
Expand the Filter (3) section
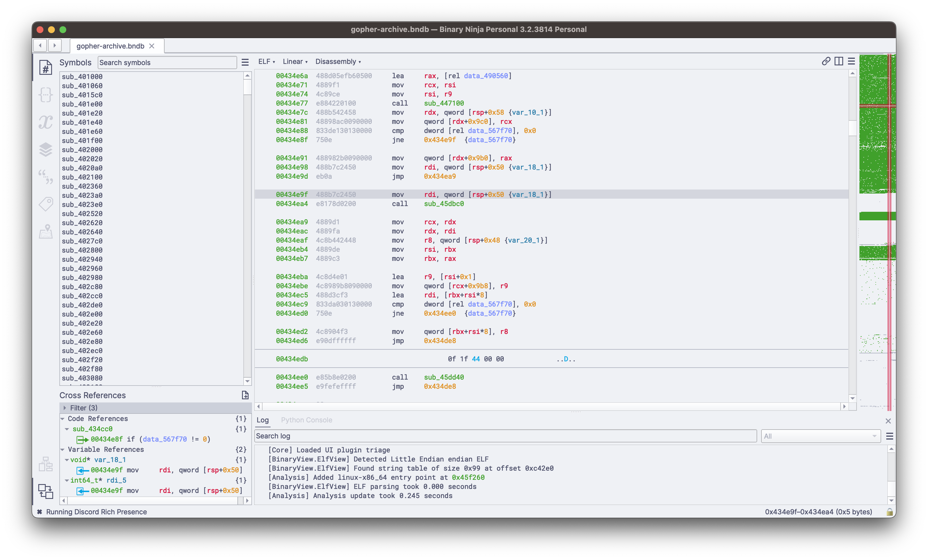[x=65, y=408]
